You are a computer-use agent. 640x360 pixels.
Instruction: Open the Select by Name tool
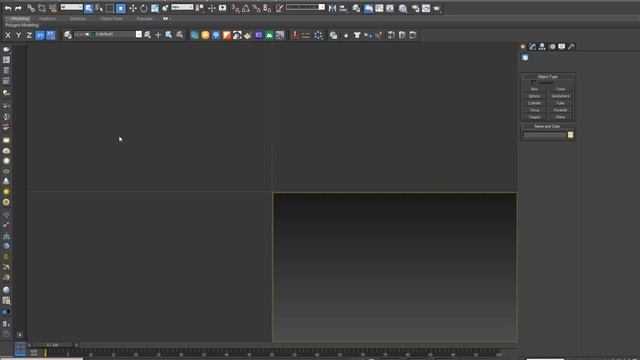(99, 8)
